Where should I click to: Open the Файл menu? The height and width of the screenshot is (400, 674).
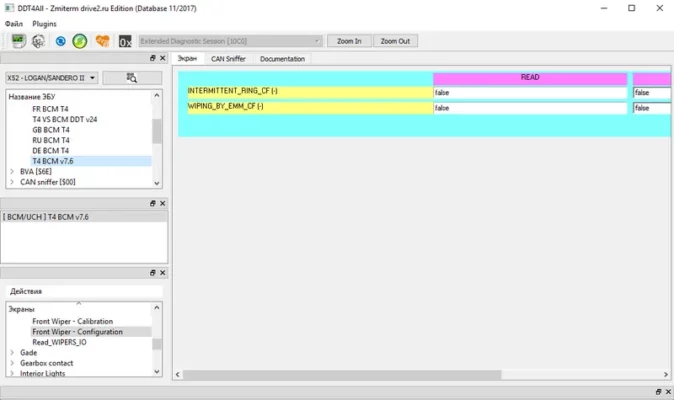point(14,24)
